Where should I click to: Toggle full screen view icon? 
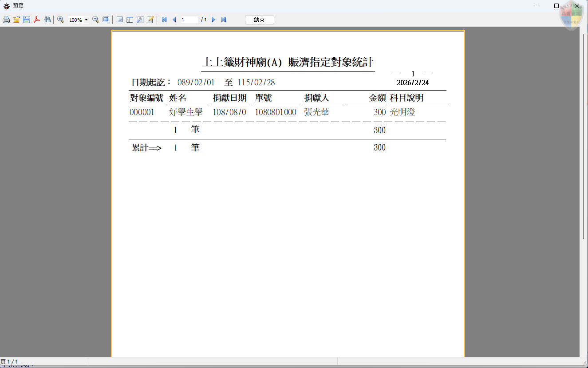tap(106, 20)
